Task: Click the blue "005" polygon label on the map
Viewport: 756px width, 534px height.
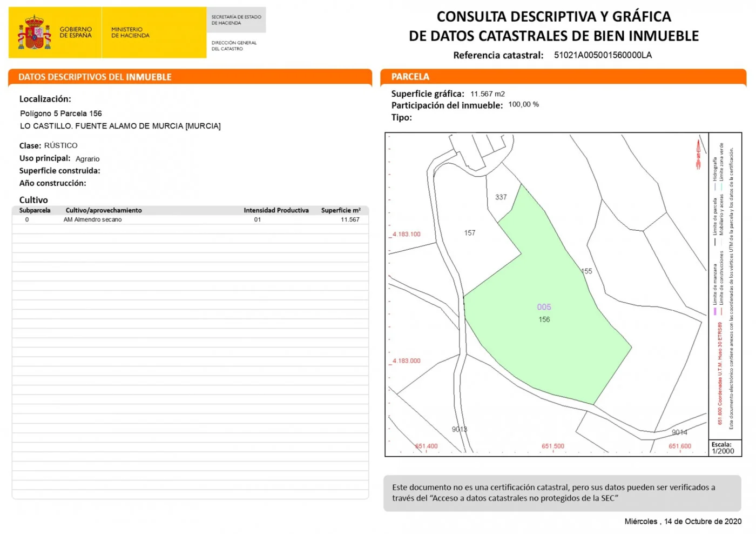Action: (544, 307)
